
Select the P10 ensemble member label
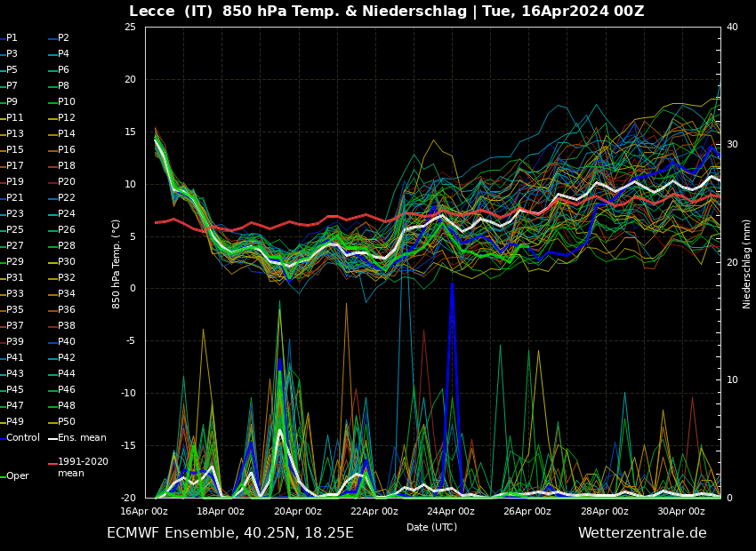(x=61, y=101)
